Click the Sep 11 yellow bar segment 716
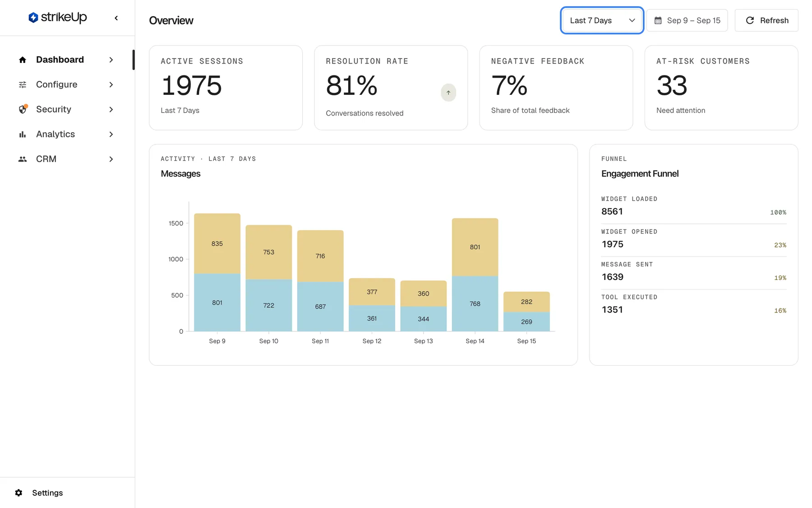The height and width of the screenshot is (508, 812). [x=320, y=256]
